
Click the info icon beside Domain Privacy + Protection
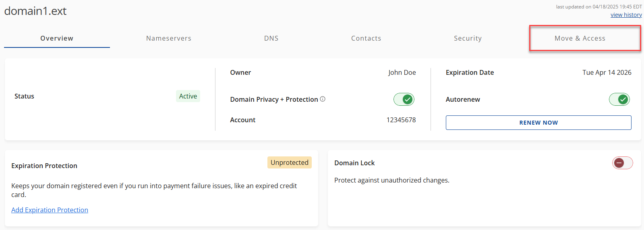point(323,99)
